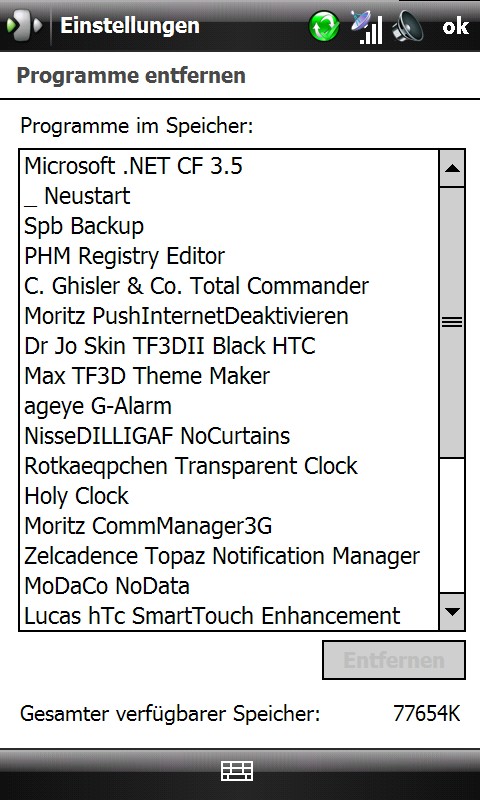
Task: Click the scrollbar up arrow
Action: pos(452,168)
